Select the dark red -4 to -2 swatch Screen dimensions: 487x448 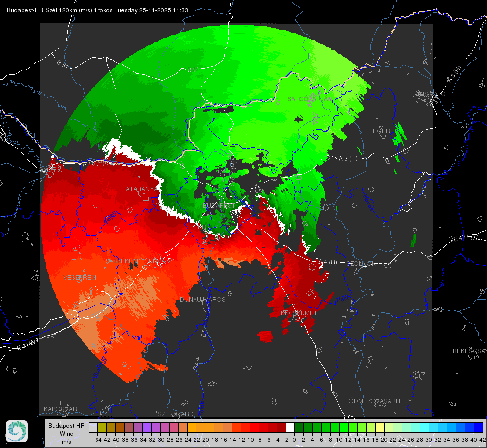coord(281,427)
